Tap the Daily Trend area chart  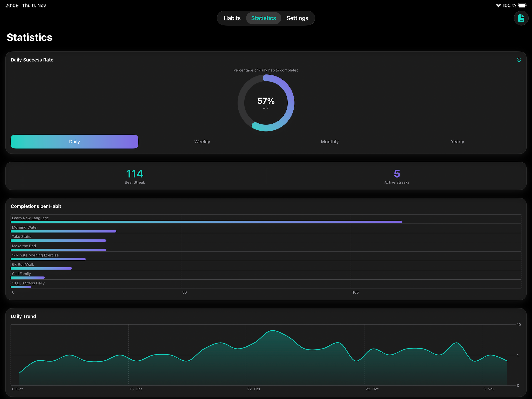pos(263,355)
